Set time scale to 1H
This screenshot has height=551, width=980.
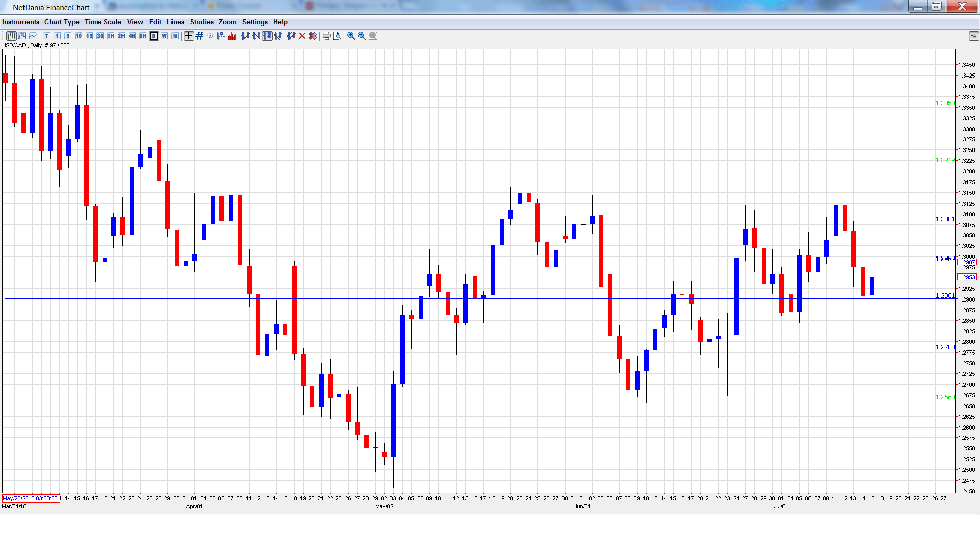pyautogui.click(x=111, y=36)
